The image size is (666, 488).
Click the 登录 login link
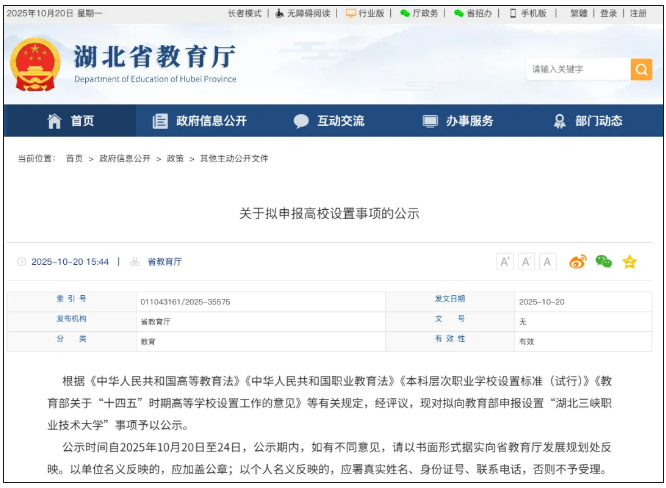click(x=609, y=14)
